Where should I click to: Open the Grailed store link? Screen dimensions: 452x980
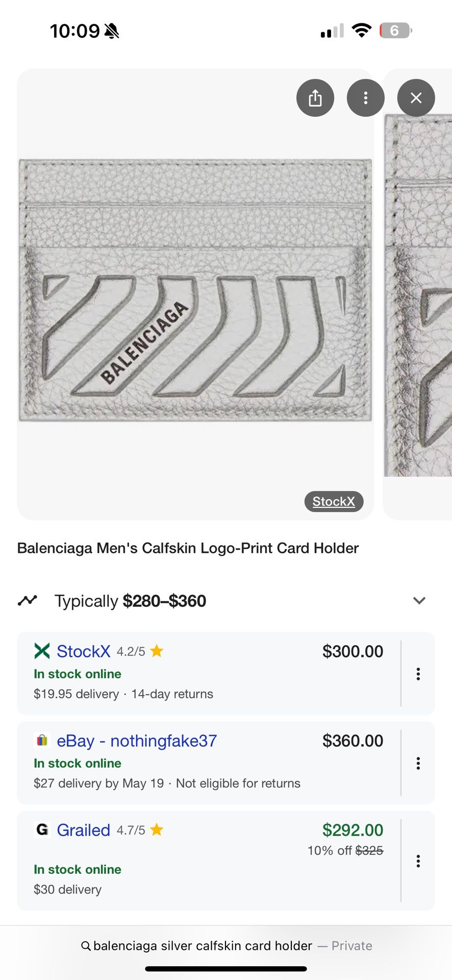coord(83,830)
